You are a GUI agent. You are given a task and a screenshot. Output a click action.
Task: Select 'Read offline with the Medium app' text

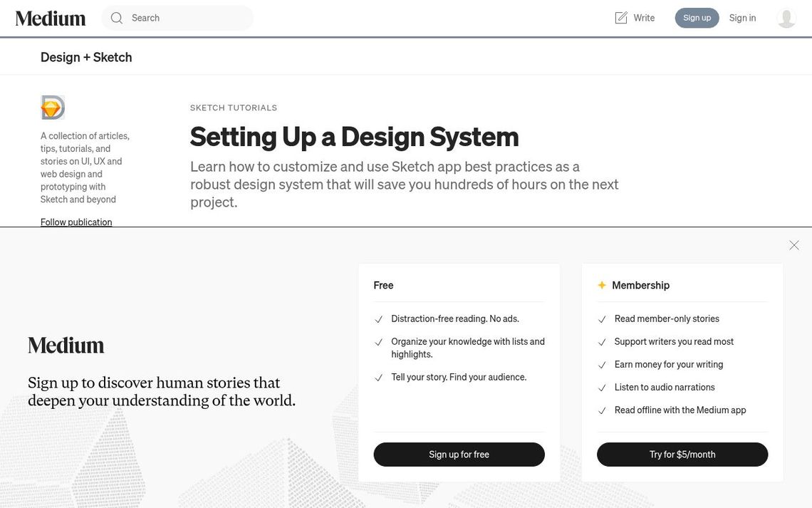coord(680,410)
